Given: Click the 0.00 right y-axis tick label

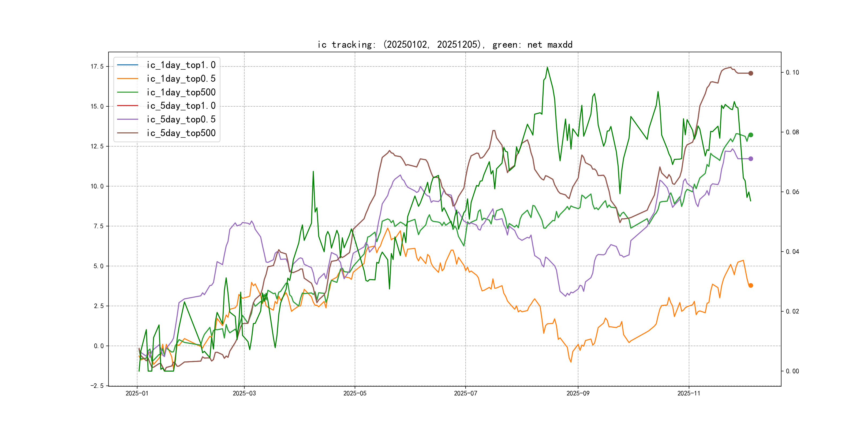Looking at the screenshot, I should click(792, 371).
